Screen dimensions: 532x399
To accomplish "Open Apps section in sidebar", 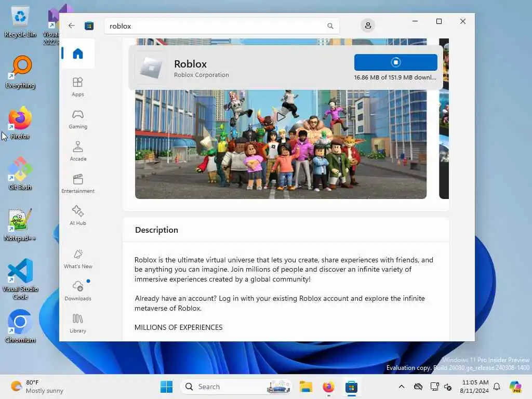I will 78,87.
